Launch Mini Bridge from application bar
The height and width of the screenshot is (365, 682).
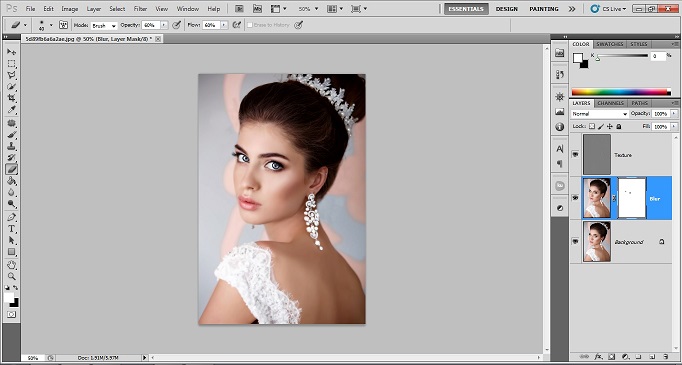257,9
